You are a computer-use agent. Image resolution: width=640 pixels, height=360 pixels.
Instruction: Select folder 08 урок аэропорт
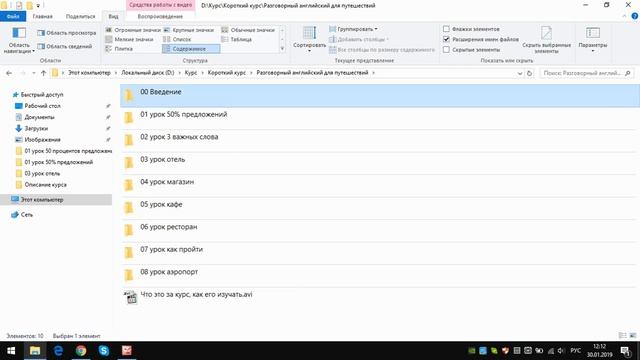tap(380, 275)
